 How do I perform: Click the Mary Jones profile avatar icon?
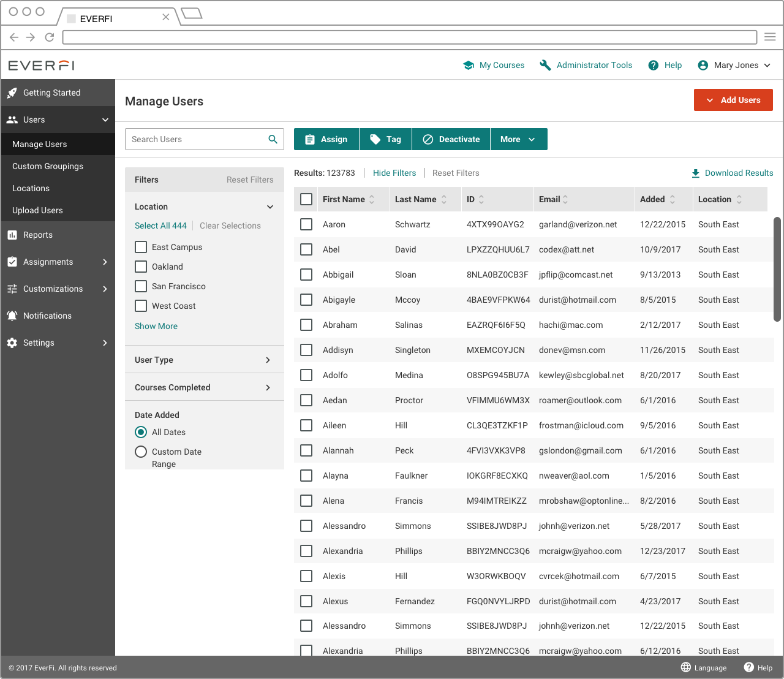coord(703,66)
